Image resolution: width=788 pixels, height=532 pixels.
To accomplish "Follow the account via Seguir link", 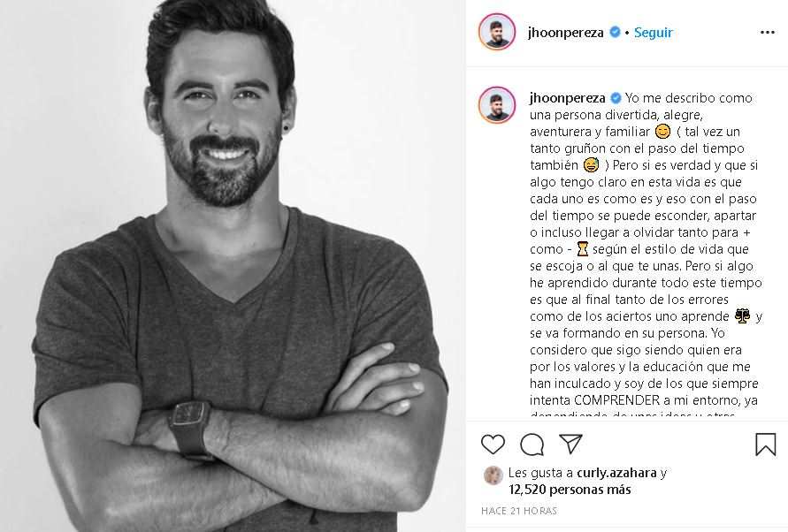I will tap(653, 33).
